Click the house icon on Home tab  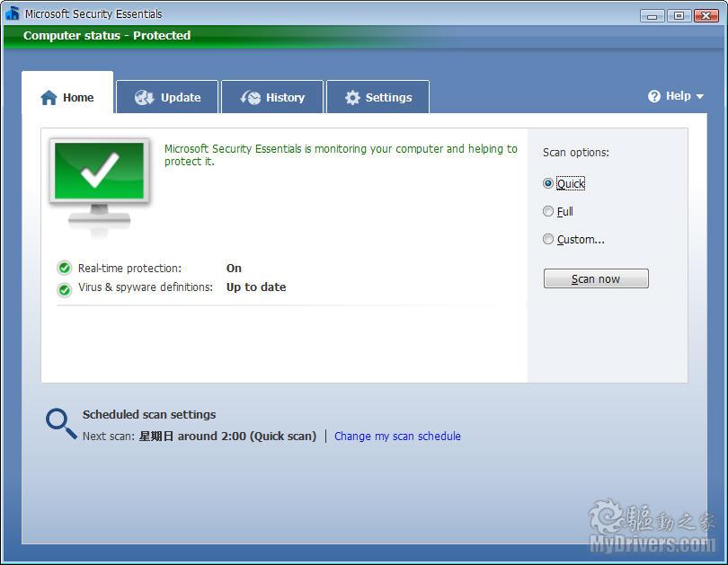pyautogui.click(x=49, y=97)
